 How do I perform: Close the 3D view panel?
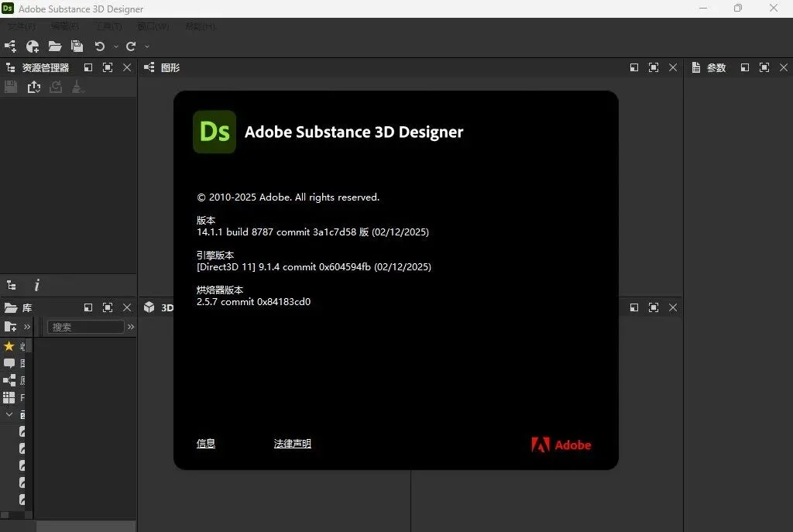pos(673,307)
